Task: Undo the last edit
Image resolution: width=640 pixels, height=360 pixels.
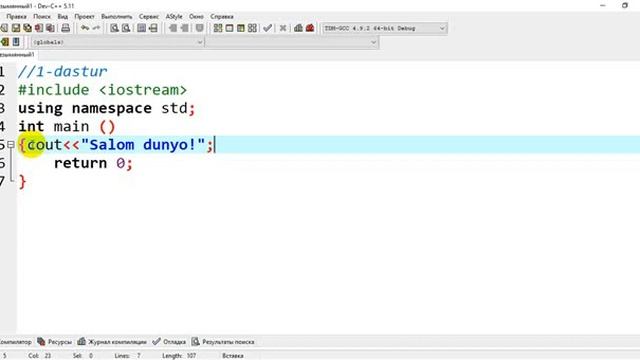Action: pyautogui.click(x=85, y=28)
